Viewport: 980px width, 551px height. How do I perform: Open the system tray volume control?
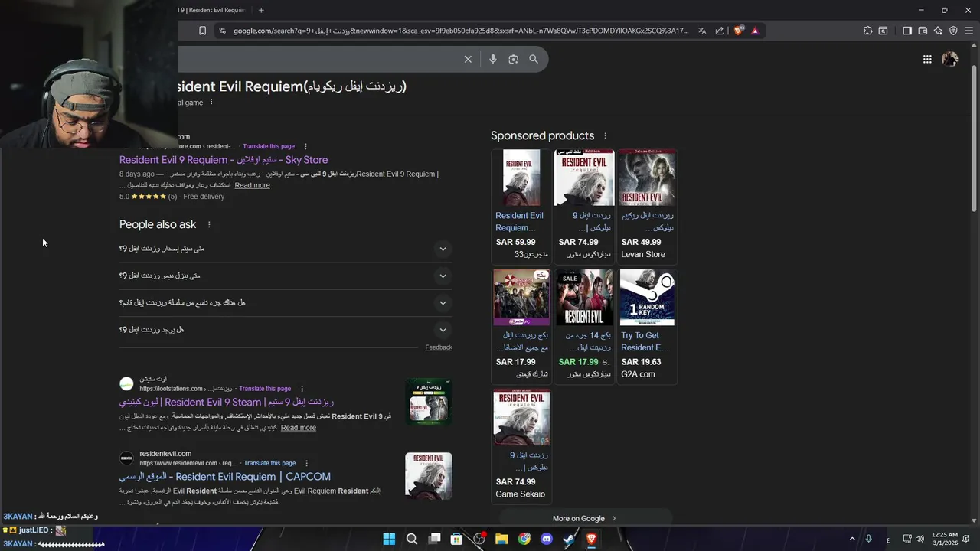click(x=920, y=539)
